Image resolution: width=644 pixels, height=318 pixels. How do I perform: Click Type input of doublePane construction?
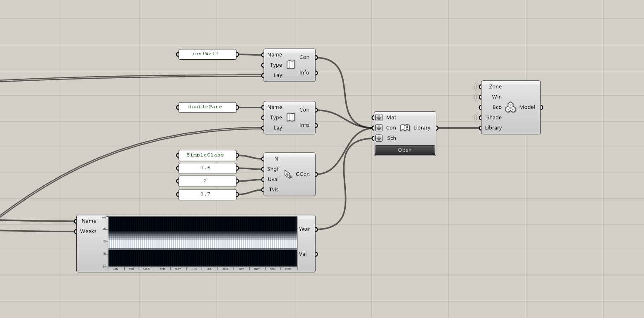point(276,117)
